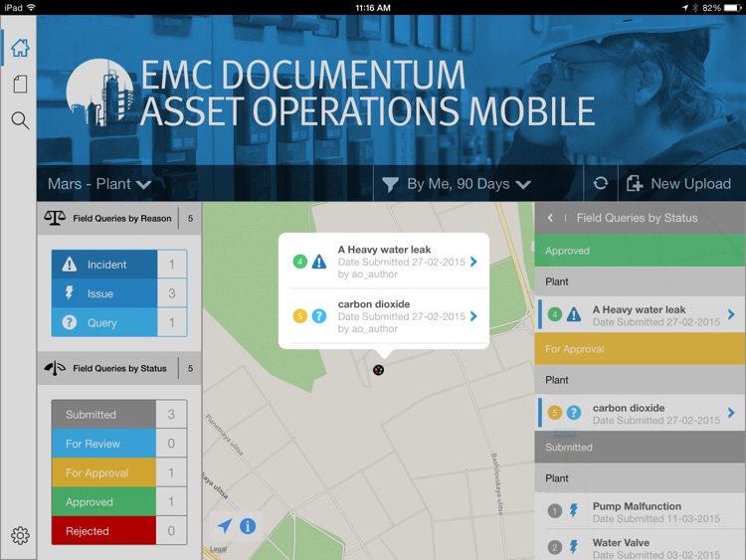Viewport: 746px width, 560px height.
Task: Click "A Heavy water leak" title in popup
Action: 384,250
